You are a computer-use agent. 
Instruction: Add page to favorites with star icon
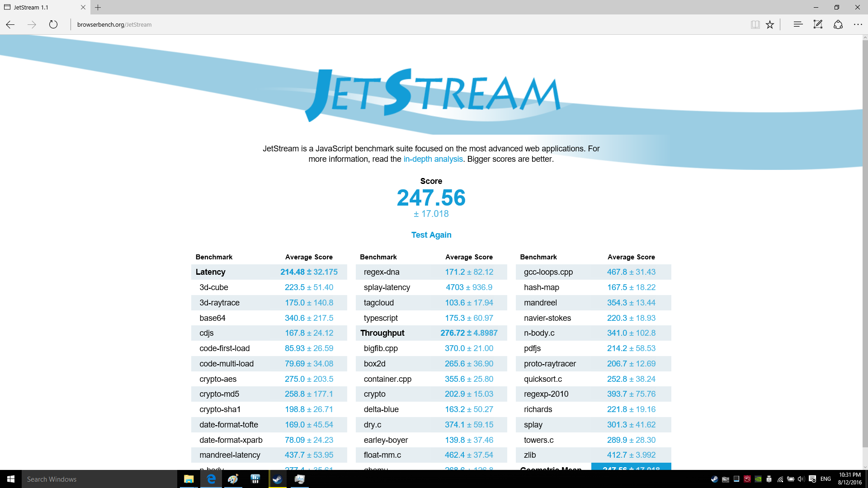point(770,24)
